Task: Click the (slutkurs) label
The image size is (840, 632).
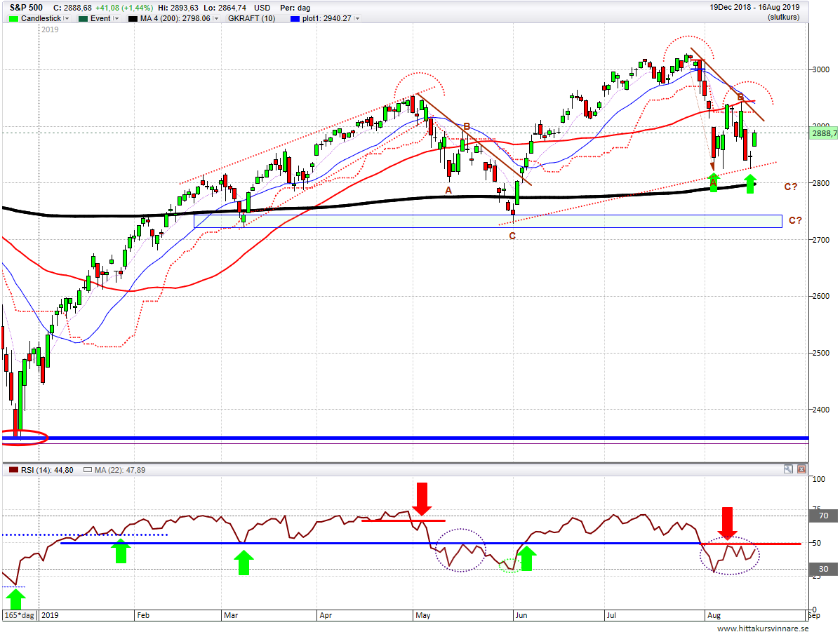Action: [x=783, y=17]
